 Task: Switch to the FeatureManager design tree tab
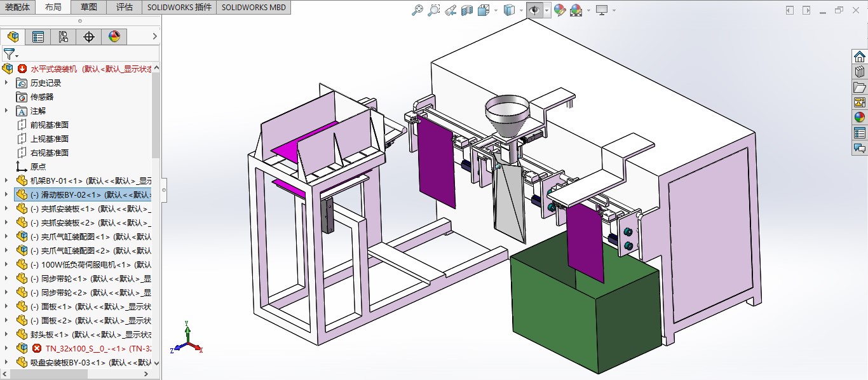13,37
